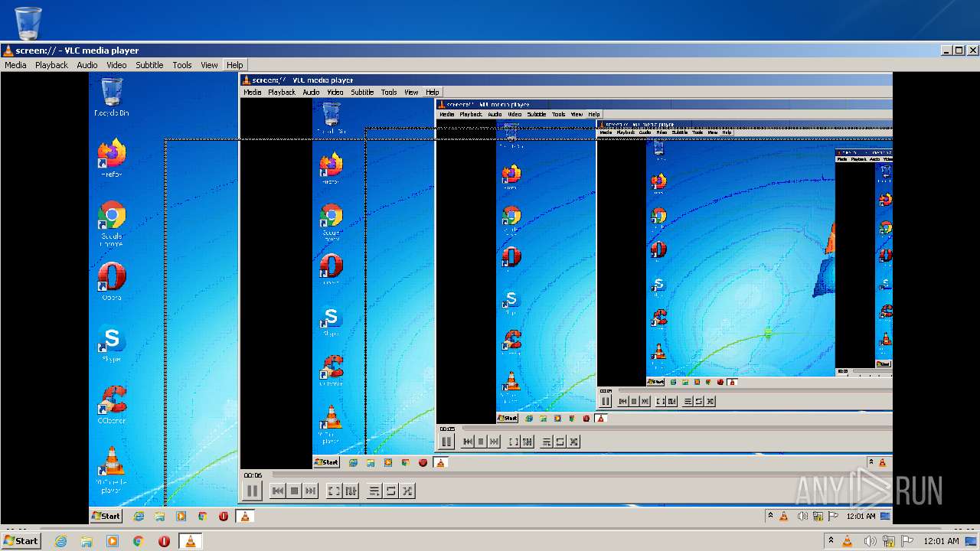Click the largest Firefox desktop icon in the video
Viewport: 980px width, 551px height.
click(x=111, y=158)
